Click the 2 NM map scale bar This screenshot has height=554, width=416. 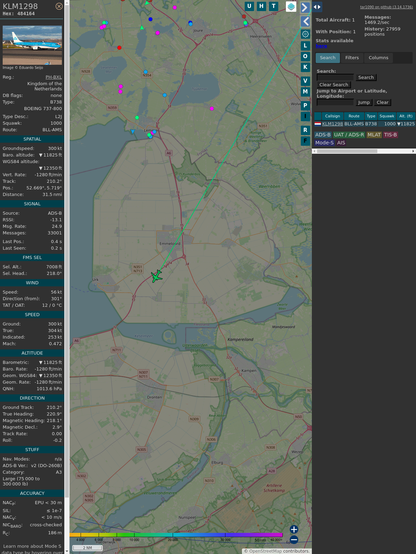pos(87,548)
